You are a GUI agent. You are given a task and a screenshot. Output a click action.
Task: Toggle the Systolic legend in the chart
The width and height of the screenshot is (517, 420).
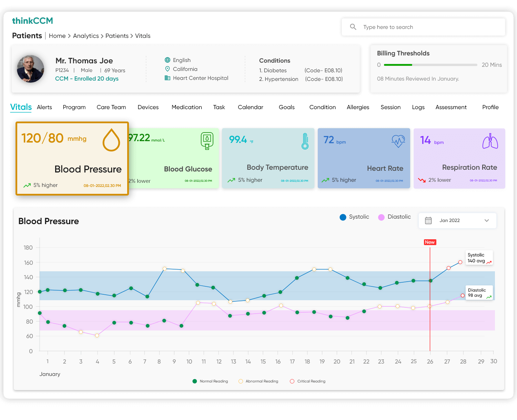354,217
